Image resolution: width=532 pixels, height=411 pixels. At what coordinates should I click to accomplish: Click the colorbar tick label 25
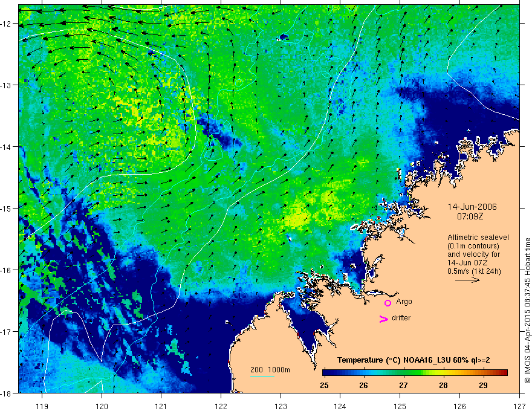coord(324,385)
